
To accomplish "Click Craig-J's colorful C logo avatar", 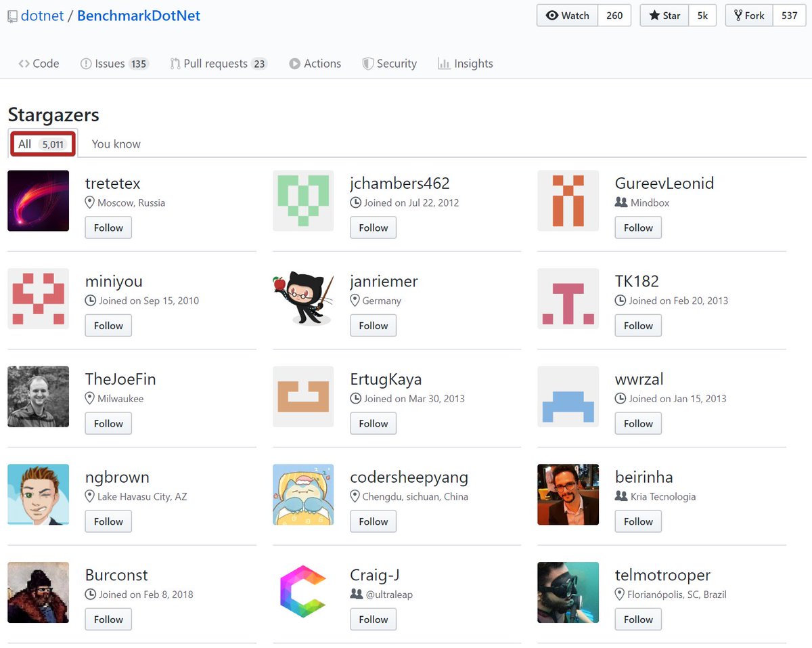I will (303, 592).
